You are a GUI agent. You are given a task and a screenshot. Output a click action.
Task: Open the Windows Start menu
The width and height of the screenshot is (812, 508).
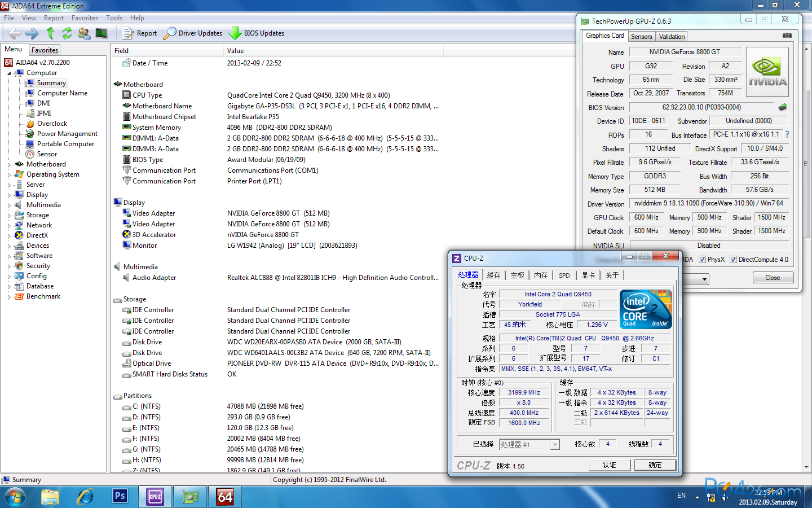click(15, 497)
